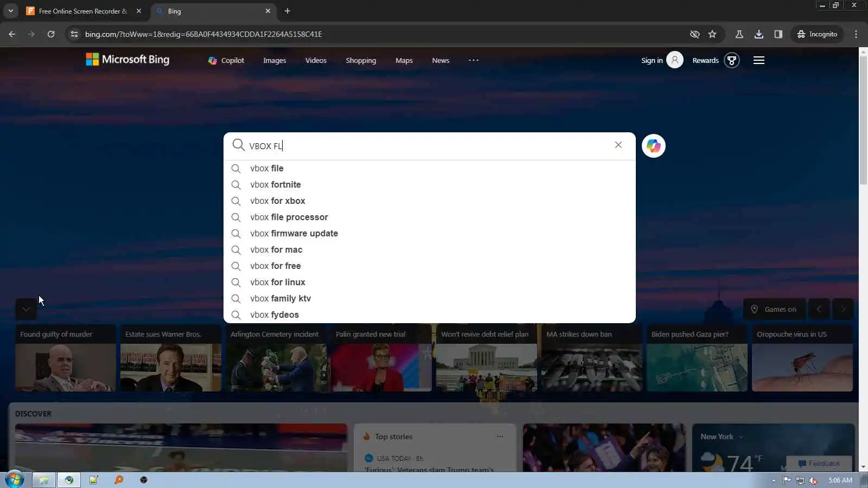Viewport: 868px width, 488px height.
Task: Select suggestion 'vbox file processor'
Action: [x=430, y=217]
